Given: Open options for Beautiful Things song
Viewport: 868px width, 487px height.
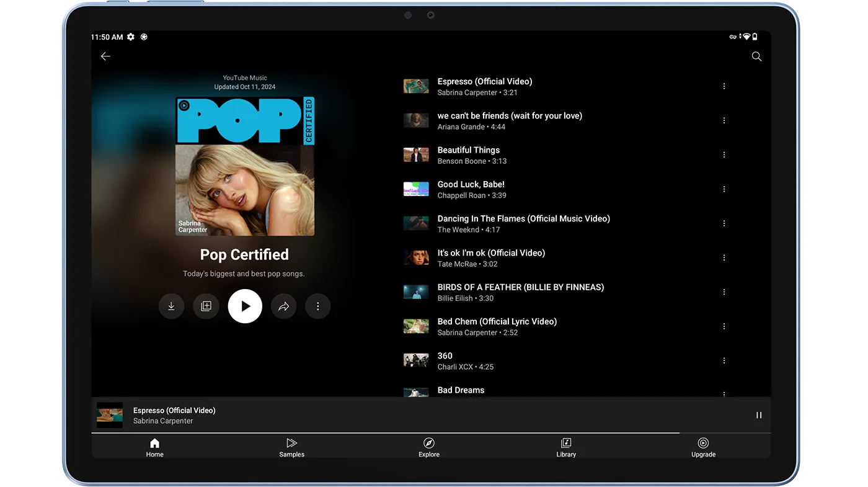Looking at the screenshot, I should pos(724,155).
